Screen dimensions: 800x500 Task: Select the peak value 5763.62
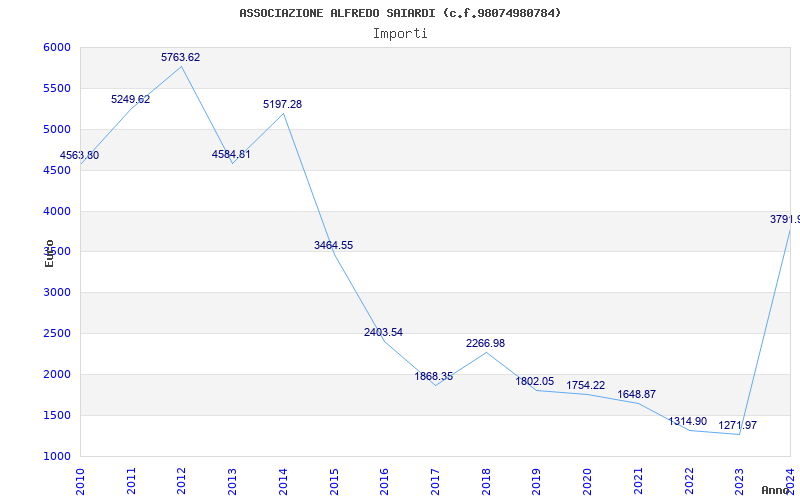tap(181, 58)
